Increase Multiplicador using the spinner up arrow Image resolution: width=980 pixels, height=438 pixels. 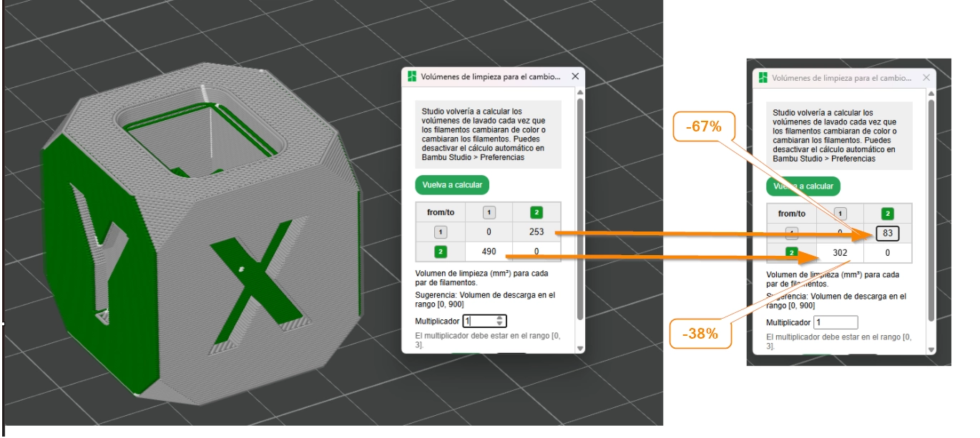[500, 318]
